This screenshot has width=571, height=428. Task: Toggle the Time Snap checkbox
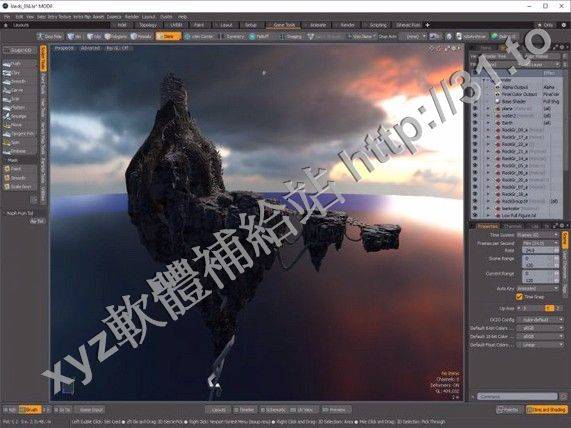pyautogui.click(x=519, y=297)
